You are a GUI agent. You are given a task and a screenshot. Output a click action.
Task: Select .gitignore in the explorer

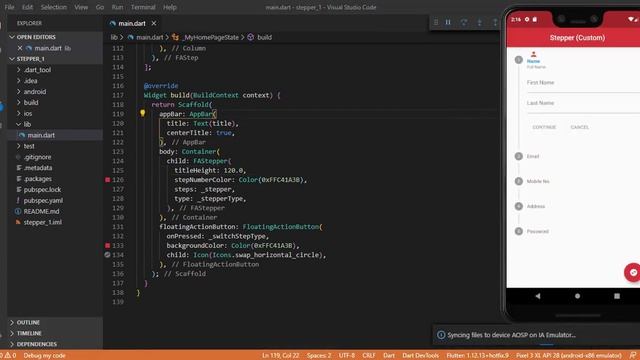pyautogui.click(x=37, y=157)
